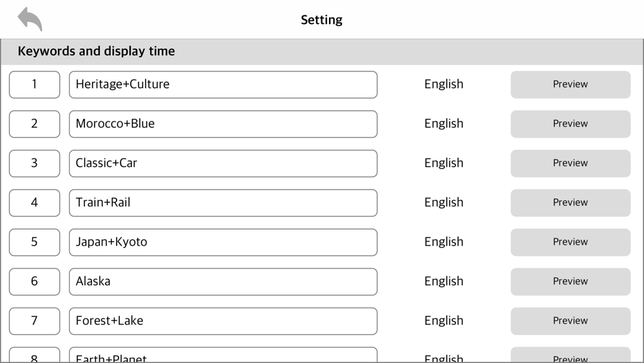Preview the Morocco+Blue keyword
The height and width of the screenshot is (363, 644).
pyautogui.click(x=570, y=124)
